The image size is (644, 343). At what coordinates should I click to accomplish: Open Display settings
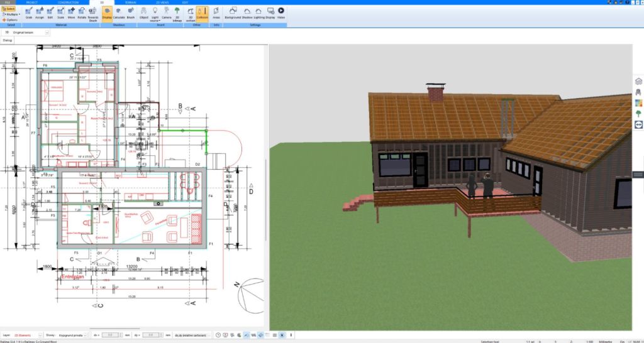270,14
